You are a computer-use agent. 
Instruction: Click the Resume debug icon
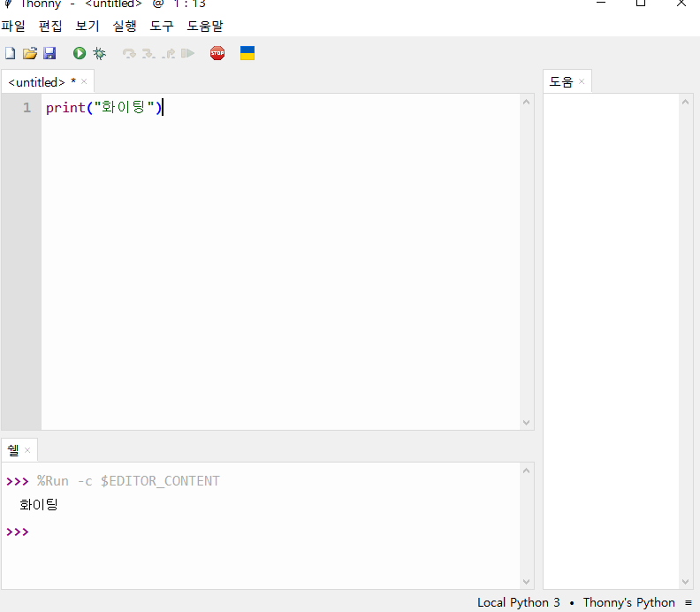188,54
